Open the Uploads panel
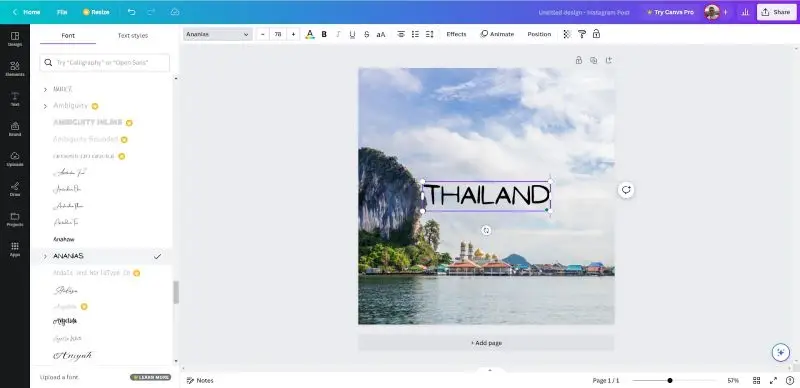The height and width of the screenshot is (388, 800). 15,159
